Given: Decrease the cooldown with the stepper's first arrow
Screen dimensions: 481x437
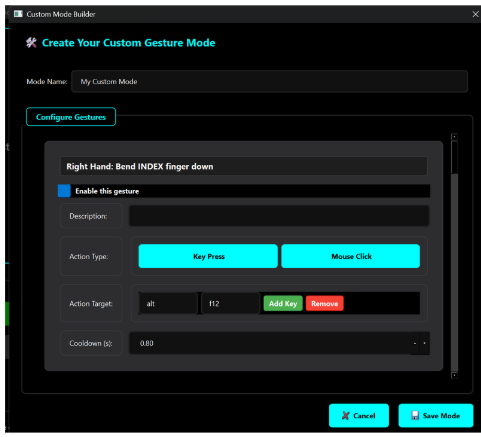Looking at the screenshot, I should [x=415, y=343].
